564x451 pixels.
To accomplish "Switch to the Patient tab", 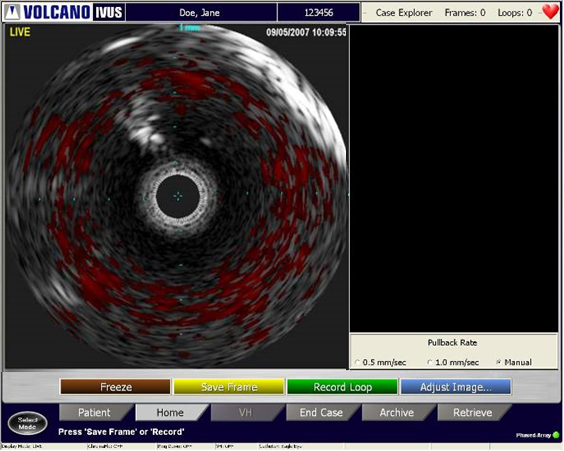I will (x=95, y=413).
